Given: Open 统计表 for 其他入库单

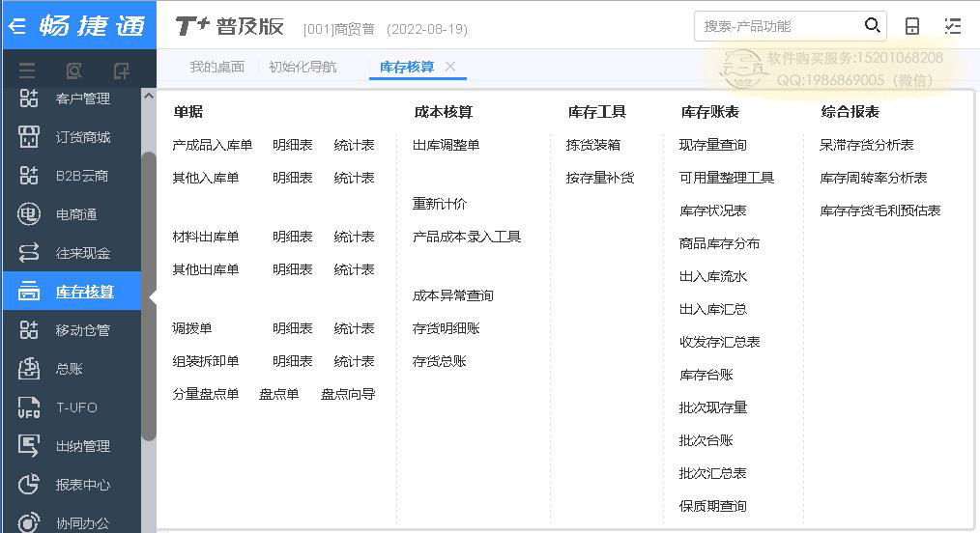Looking at the screenshot, I should click(x=355, y=178).
